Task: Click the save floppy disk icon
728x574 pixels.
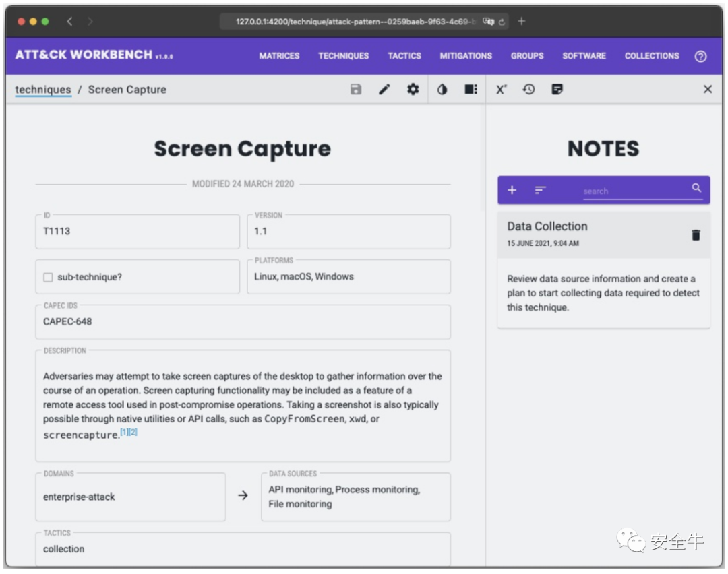Action: [x=356, y=89]
